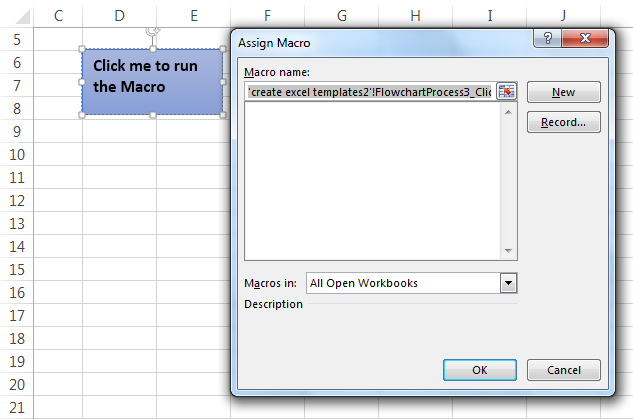Screen dimensions: 633x419
Task: Click the Macro name input field
Action: [x=370, y=92]
